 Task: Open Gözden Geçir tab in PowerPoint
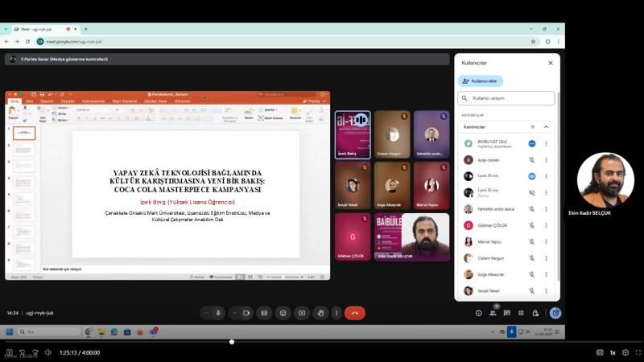155,101
